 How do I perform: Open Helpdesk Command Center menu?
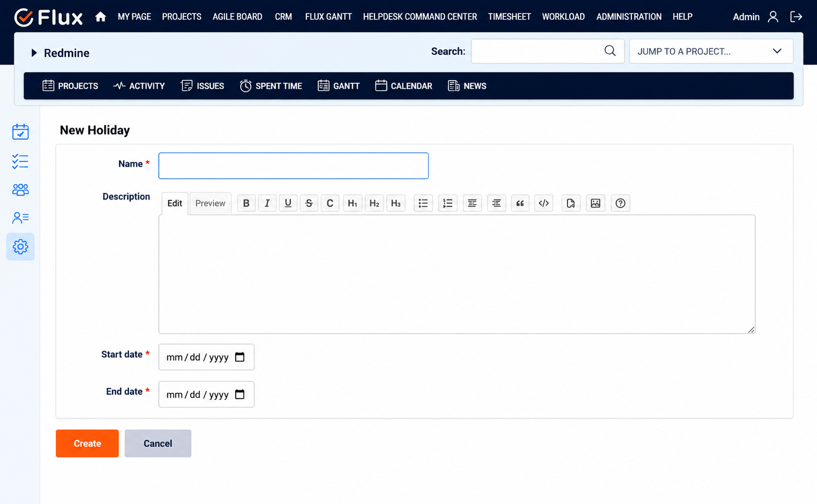coord(420,17)
